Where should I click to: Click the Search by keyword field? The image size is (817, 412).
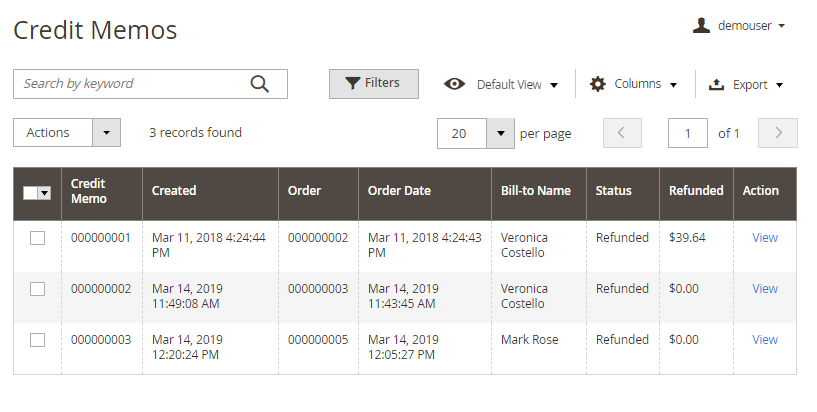pos(130,84)
